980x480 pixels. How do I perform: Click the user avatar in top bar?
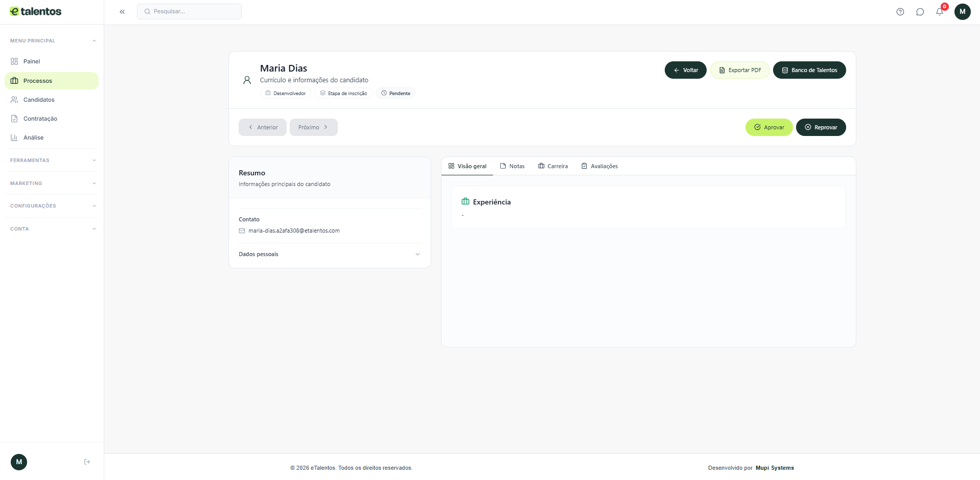(x=962, y=12)
